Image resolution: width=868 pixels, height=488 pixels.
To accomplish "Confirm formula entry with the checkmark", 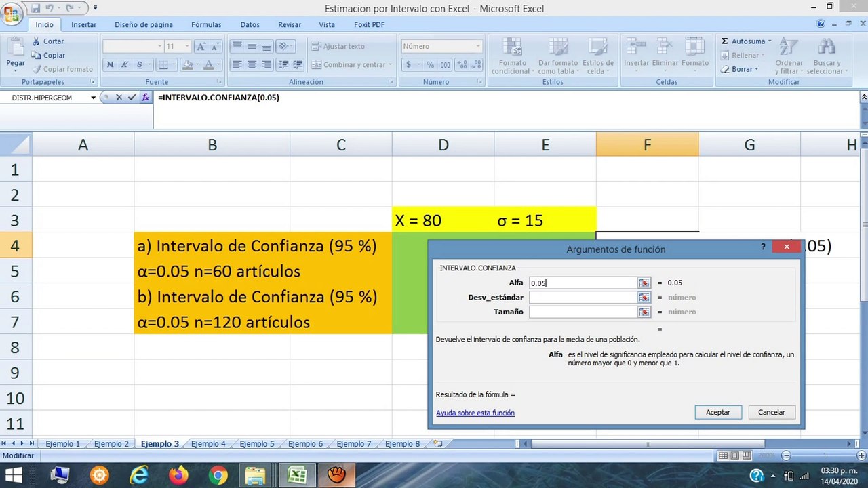I will click(132, 98).
